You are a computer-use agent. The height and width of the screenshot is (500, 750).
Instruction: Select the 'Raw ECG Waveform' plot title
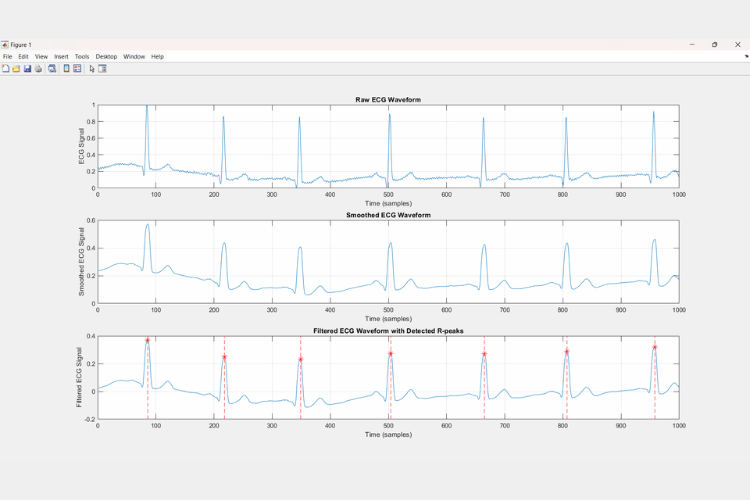coord(388,99)
